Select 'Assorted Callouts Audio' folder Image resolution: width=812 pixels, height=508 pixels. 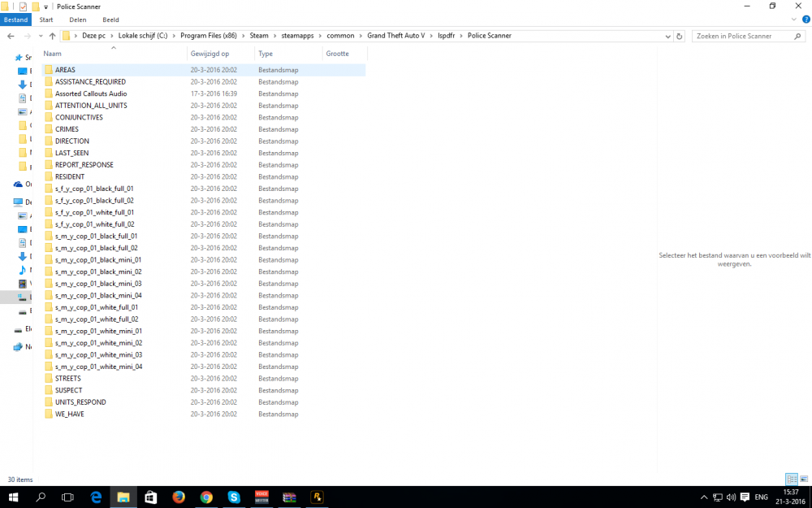pyautogui.click(x=91, y=93)
